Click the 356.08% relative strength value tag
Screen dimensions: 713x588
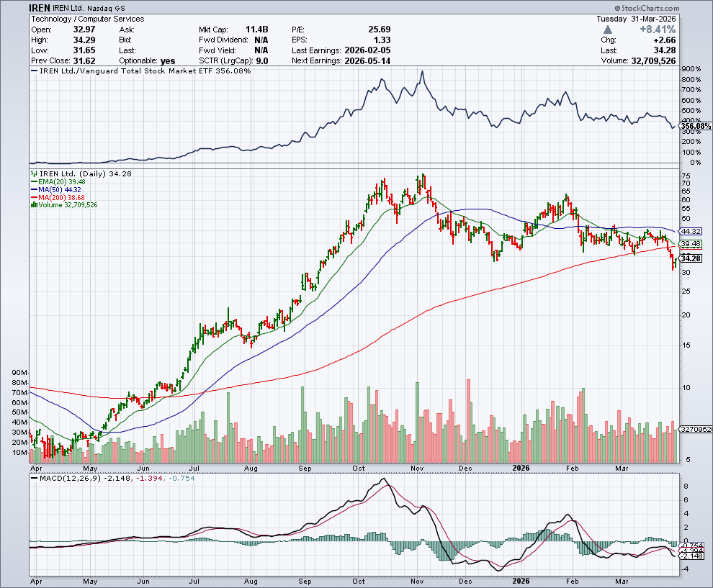point(695,126)
